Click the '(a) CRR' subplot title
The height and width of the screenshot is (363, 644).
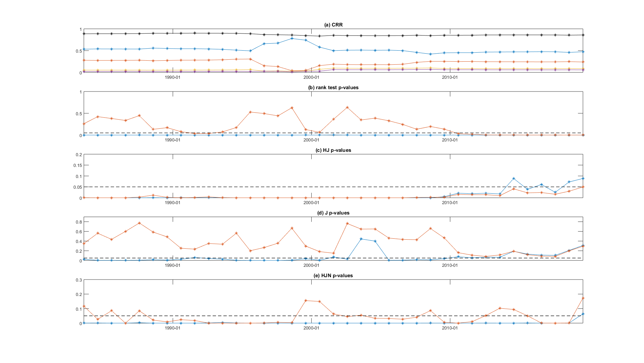(x=333, y=25)
